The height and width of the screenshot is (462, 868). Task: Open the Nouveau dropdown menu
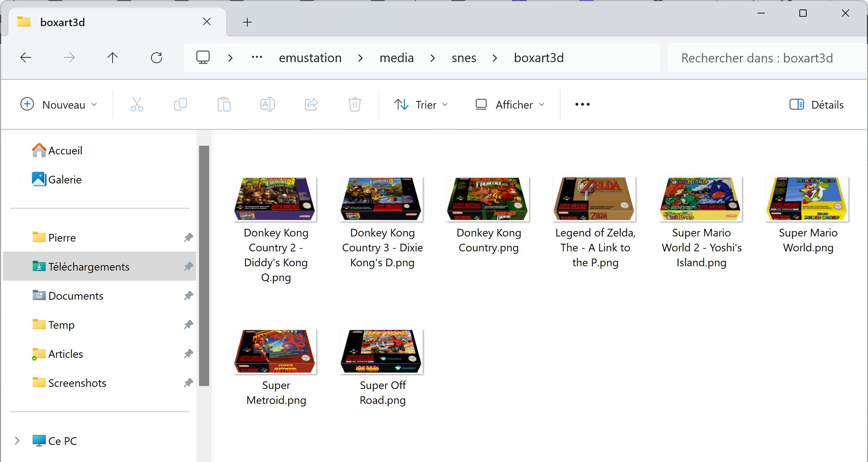coord(59,105)
